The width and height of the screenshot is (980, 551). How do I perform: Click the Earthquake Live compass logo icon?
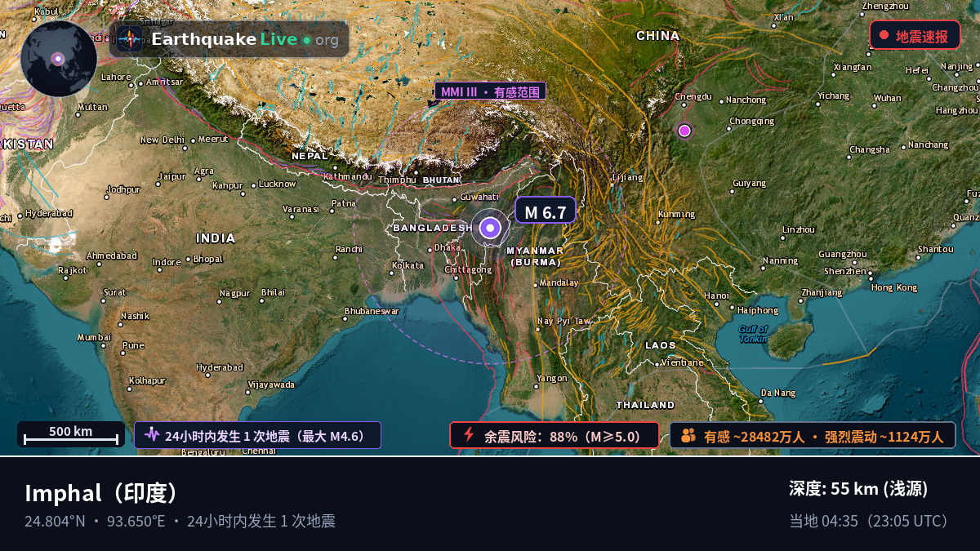point(129,39)
